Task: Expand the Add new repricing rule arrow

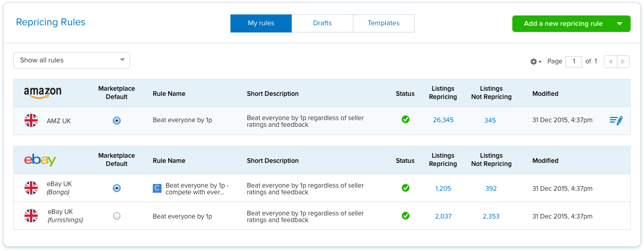Action: pyautogui.click(x=619, y=24)
